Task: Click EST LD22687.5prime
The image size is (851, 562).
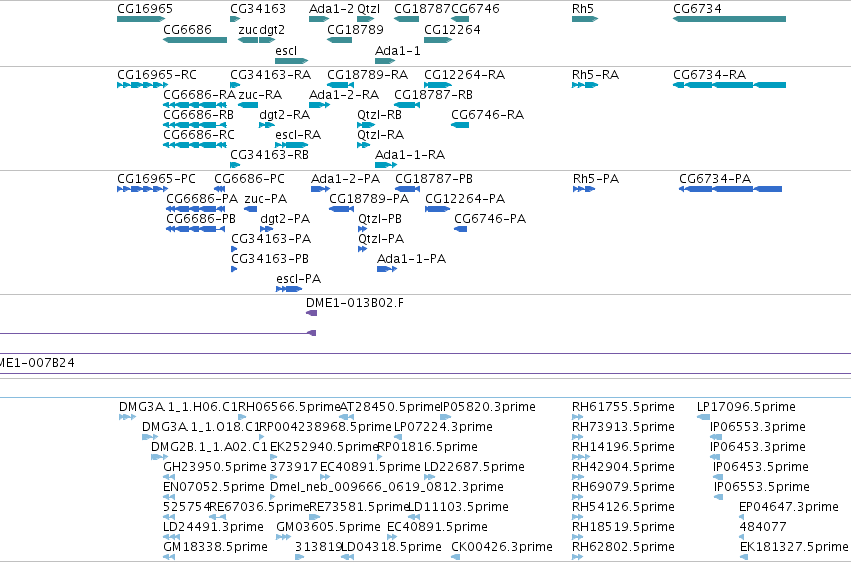Action: coord(431,477)
